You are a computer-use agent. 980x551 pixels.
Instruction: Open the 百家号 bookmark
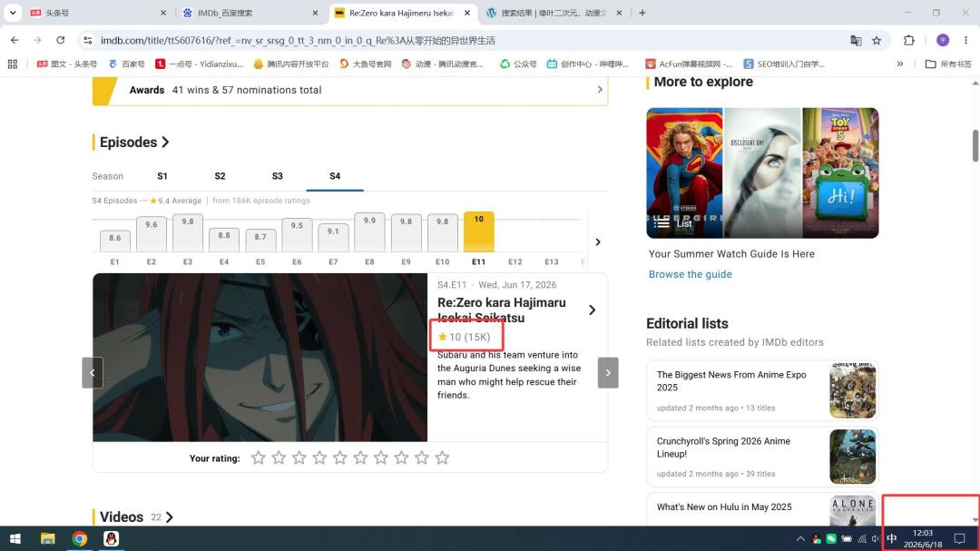(x=126, y=64)
